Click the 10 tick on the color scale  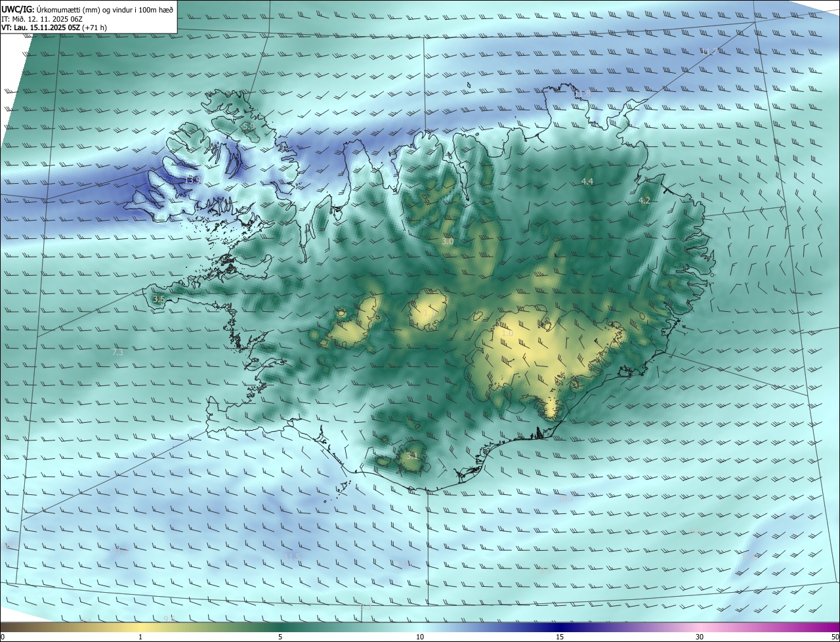pyautogui.click(x=420, y=637)
